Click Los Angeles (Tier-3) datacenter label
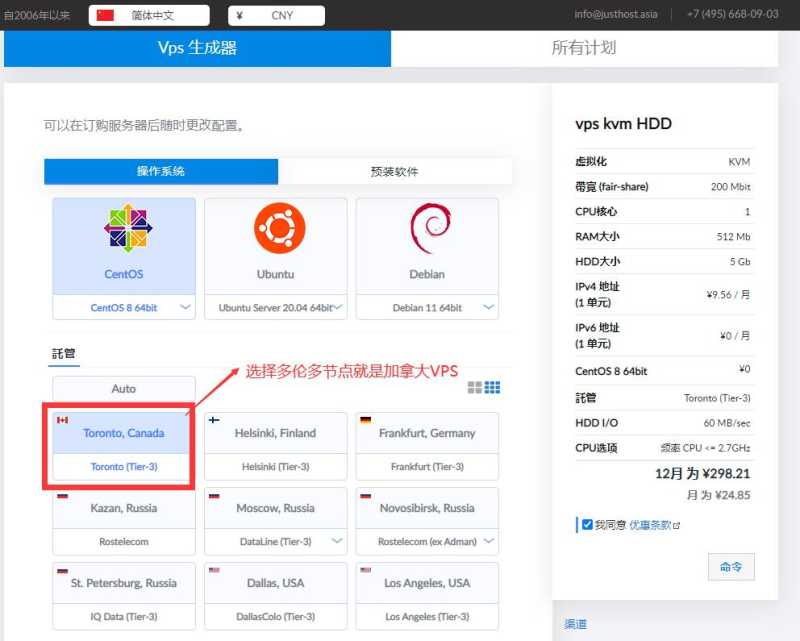Screen dimensions: 800x641 point(427,617)
